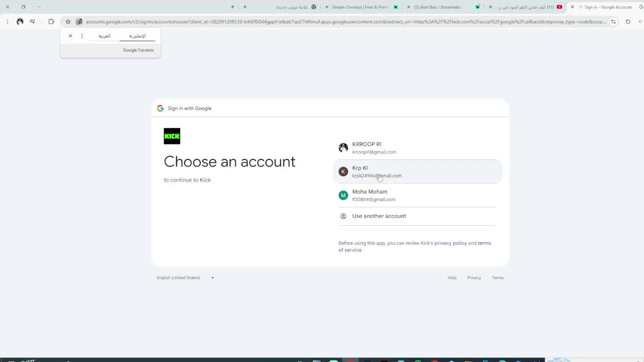644x362 pixels.
Task: Open Kick's privacy policy link
Action: [x=450, y=243]
